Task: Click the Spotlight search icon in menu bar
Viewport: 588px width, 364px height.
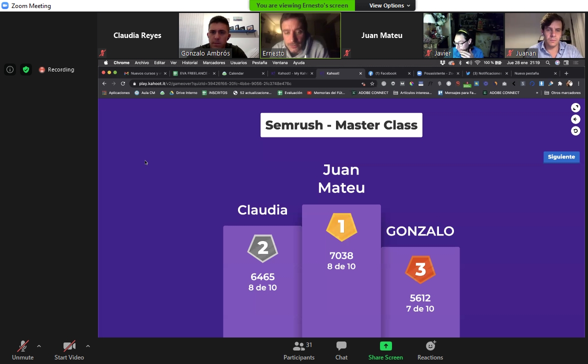Action: point(548,62)
